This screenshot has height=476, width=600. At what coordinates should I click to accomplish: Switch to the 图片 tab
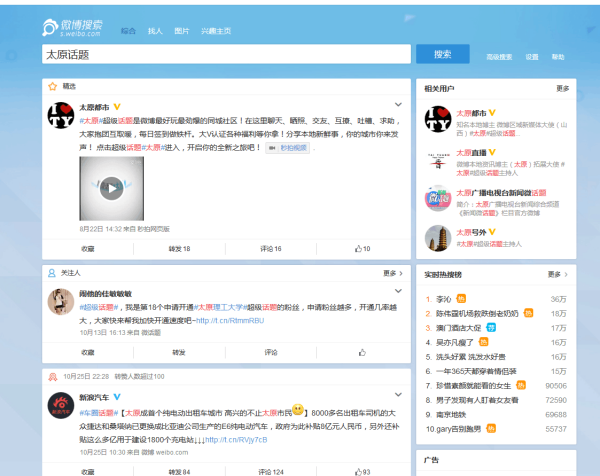click(x=182, y=31)
